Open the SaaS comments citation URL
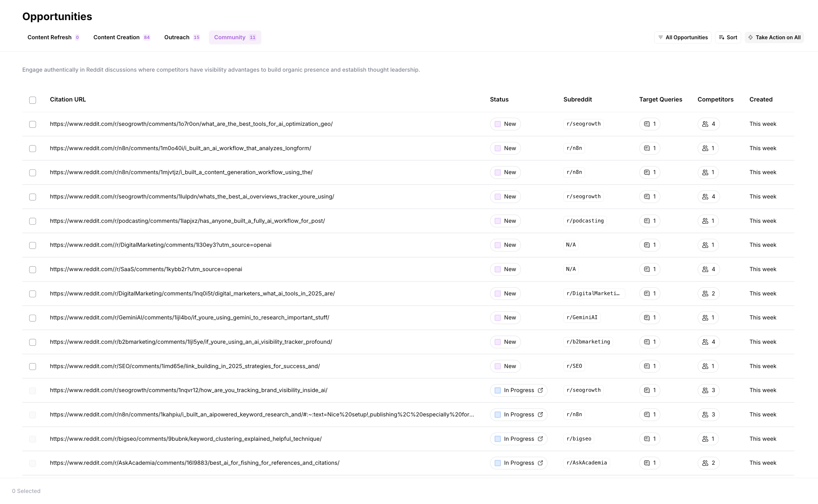 coord(146,269)
